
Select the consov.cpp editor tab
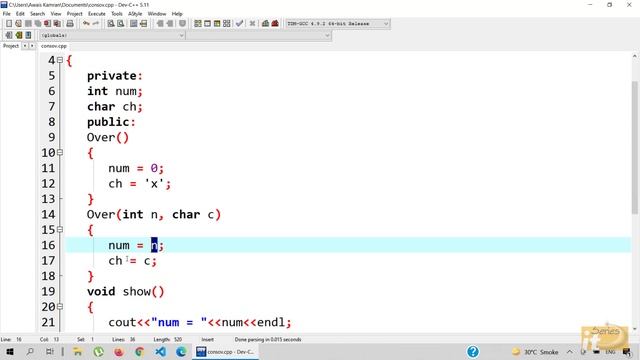click(53, 46)
